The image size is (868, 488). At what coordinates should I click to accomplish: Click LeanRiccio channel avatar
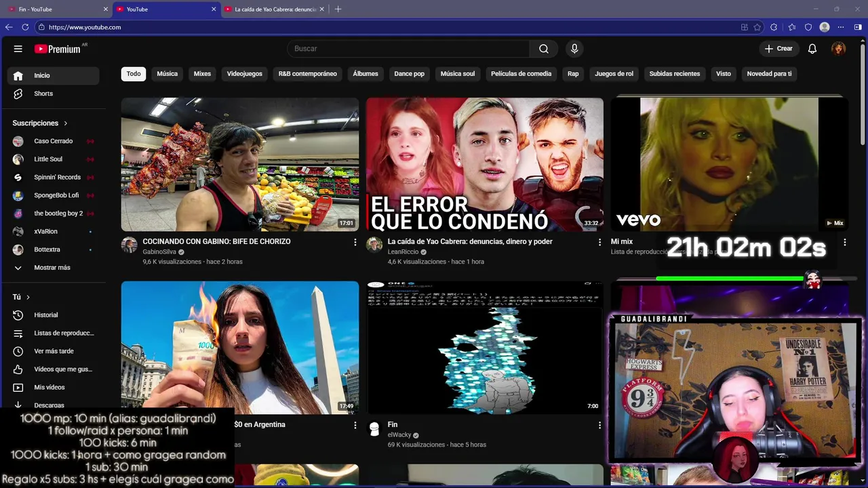(x=374, y=245)
